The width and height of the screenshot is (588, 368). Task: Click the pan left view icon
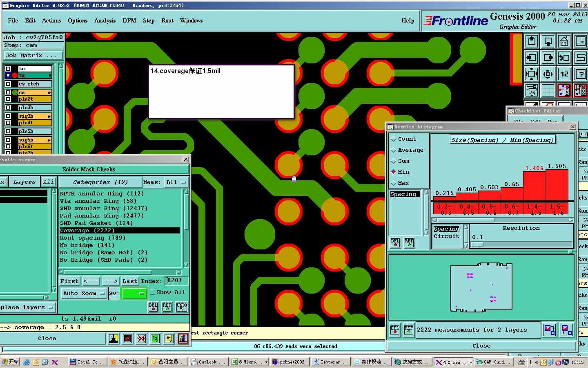(x=532, y=58)
